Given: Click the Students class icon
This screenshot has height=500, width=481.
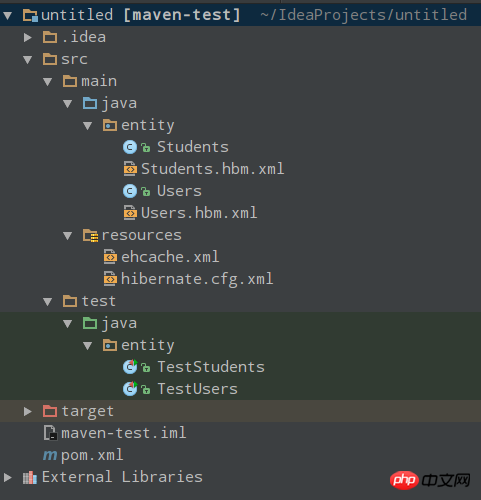Looking at the screenshot, I should coord(130,147).
